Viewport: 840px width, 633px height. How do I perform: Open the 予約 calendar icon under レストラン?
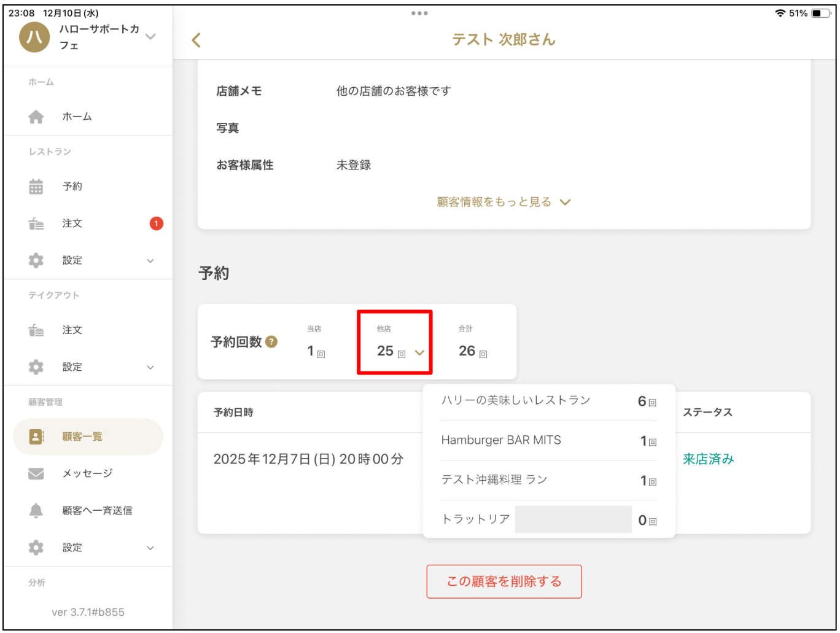tap(36, 186)
